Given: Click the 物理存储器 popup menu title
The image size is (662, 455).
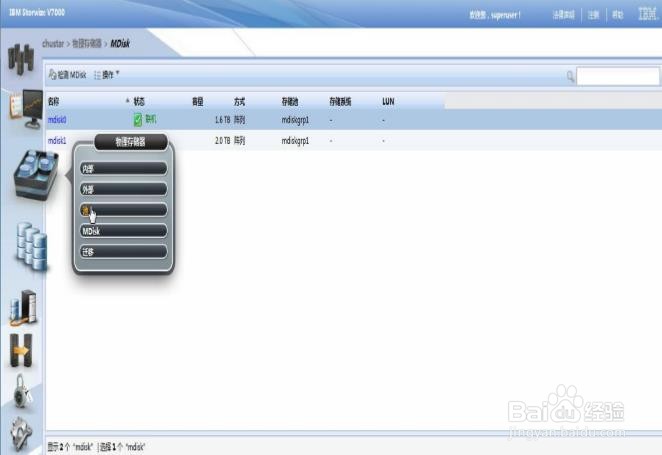Looking at the screenshot, I should click(131, 142).
